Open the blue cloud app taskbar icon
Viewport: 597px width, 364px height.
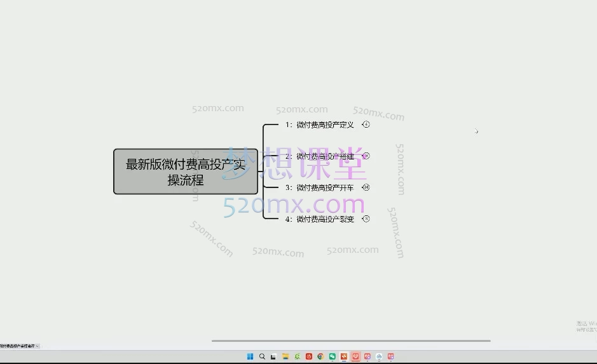pyautogui.click(x=379, y=356)
